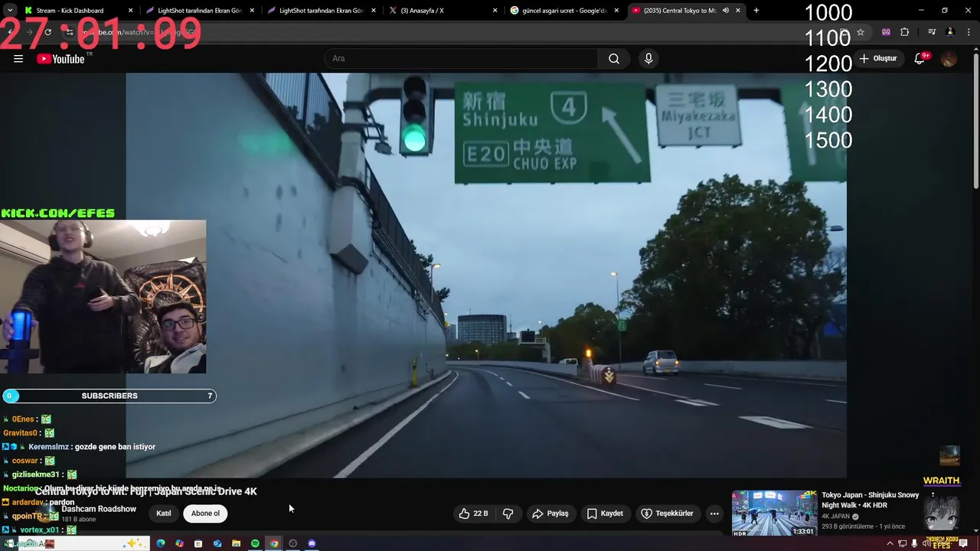Open Chrome media controls icon
The image size is (980, 551).
pos(932,32)
